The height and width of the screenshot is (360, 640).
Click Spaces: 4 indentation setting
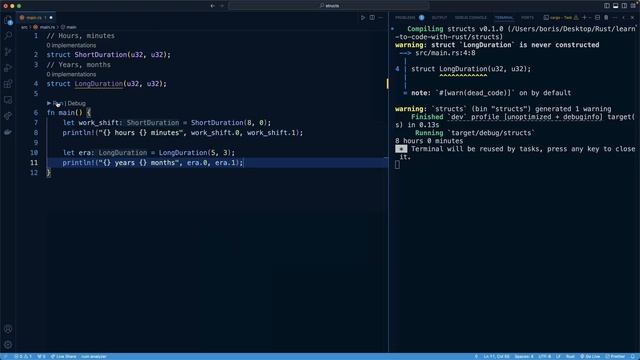coord(524,356)
